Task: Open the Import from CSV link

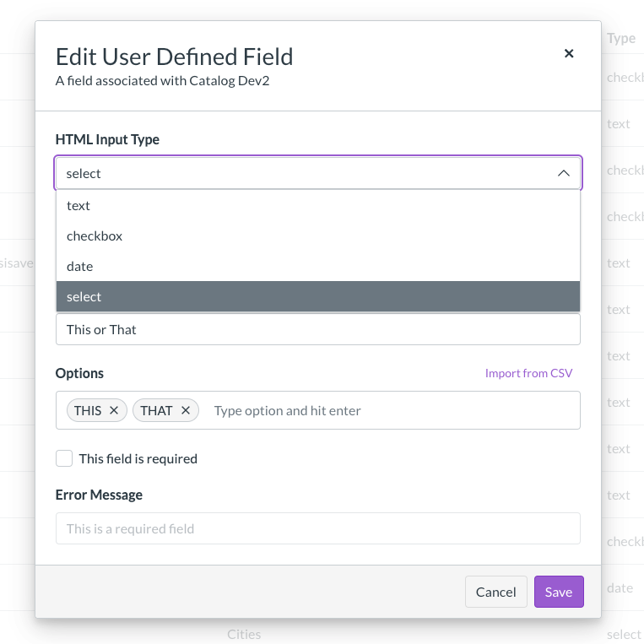Action: tap(528, 373)
